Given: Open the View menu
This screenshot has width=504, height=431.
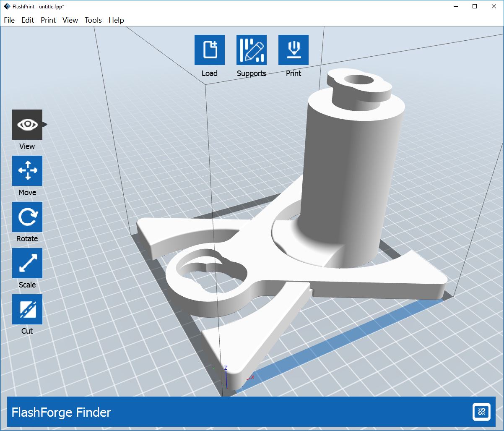Looking at the screenshot, I should click(x=70, y=20).
